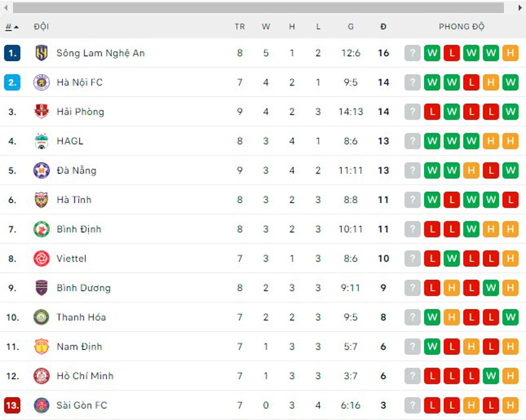The width and height of the screenshot is (526, 420).
Task: Click the Hà Nội FC club logo
Action: pyautogui.click(x=41, y=83)
